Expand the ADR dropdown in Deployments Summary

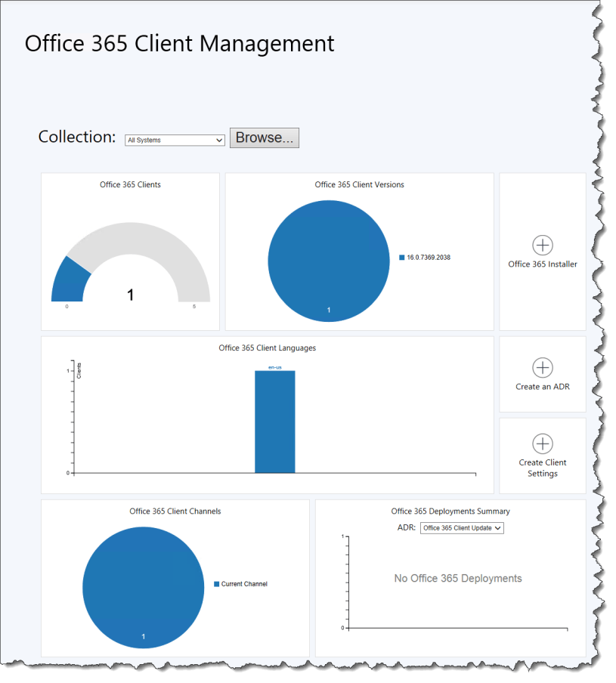pos(461,528)
